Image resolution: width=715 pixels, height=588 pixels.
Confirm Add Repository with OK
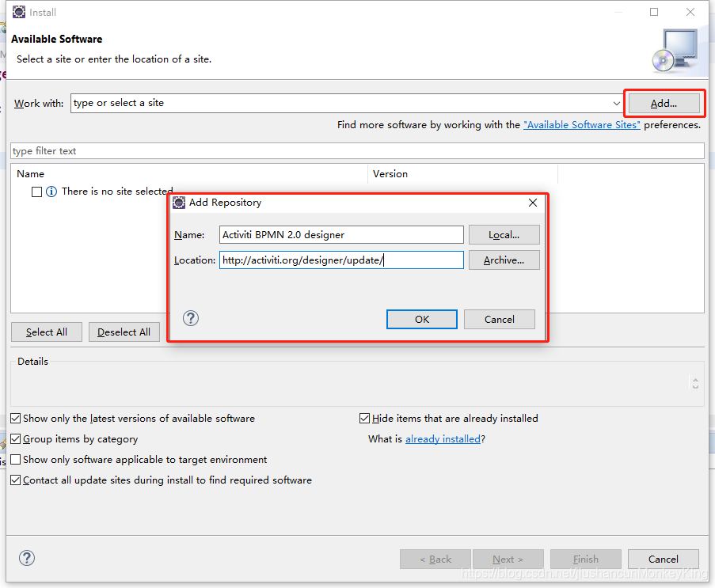[422, 320]
